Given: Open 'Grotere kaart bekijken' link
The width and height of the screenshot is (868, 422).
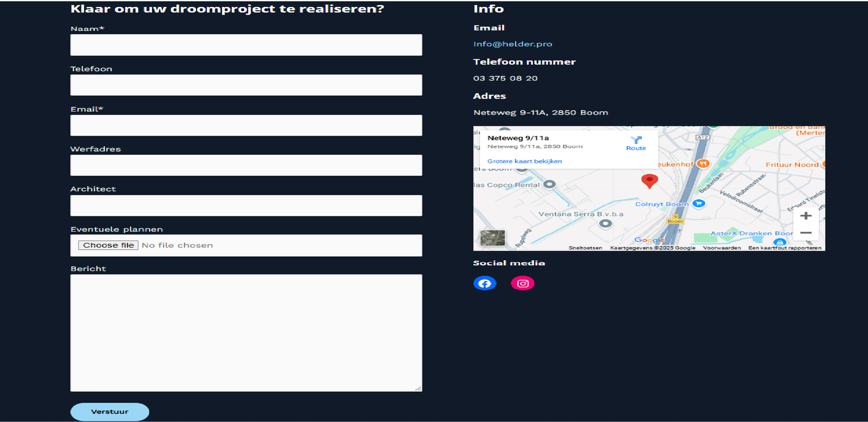Looking at the screenshot, I should pyautogui.click(x=524, y=161).
